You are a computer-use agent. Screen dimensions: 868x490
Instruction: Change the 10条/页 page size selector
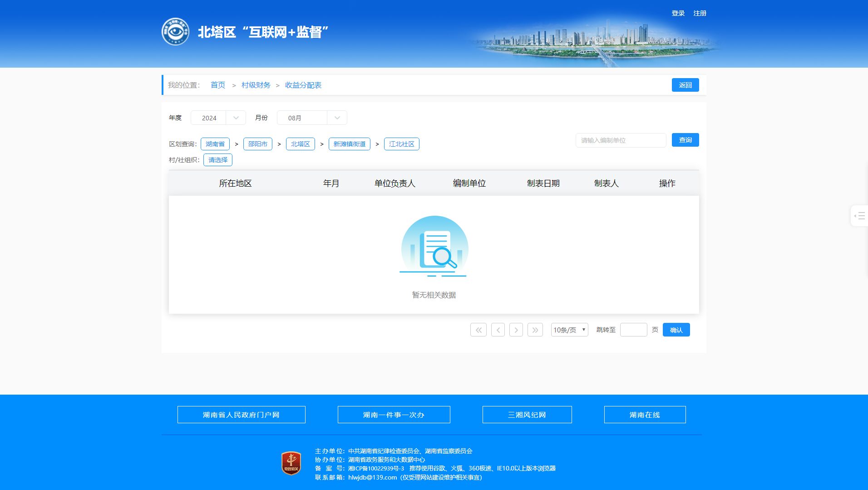[569, 330]
